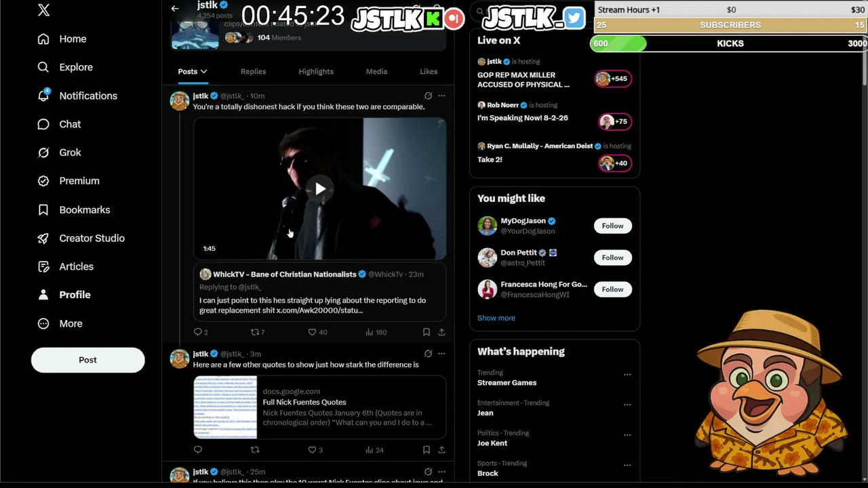Screen dimensions: 868x488
Task: Switch to the Highlights tab
Action: coord(316,71)
